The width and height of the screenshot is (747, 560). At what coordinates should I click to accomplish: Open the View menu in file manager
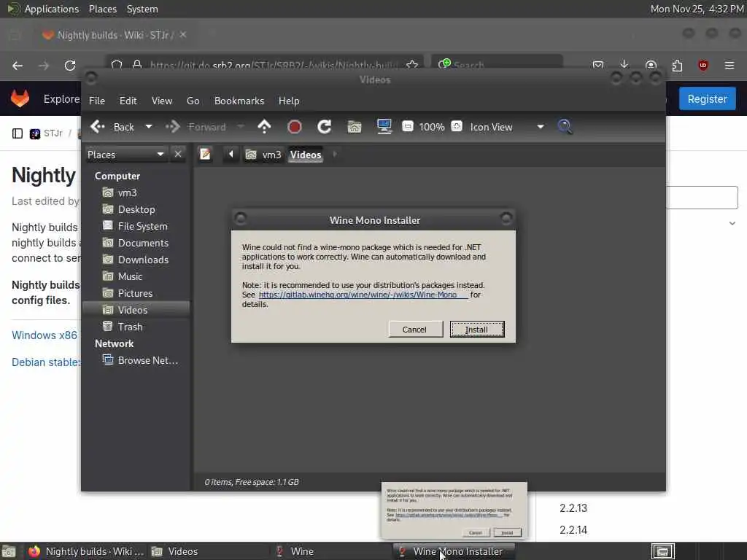(x=162, y=101)
